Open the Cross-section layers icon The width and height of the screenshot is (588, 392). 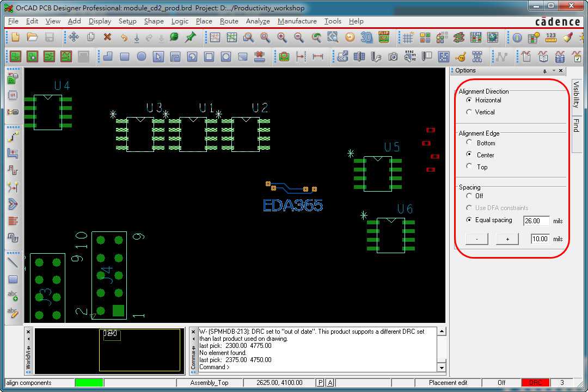(458, 37)
